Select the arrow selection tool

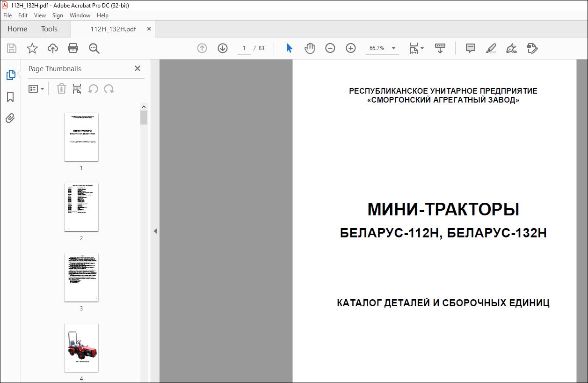pos(289,48)
